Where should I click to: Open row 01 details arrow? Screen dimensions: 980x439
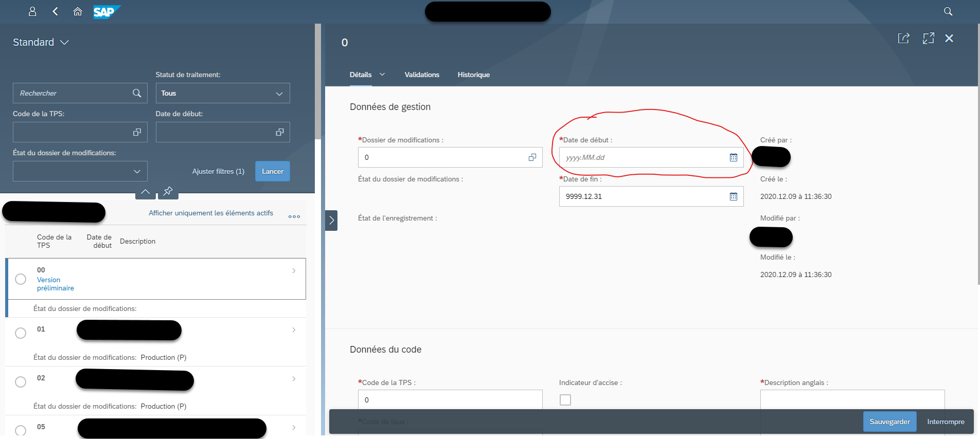294,330
